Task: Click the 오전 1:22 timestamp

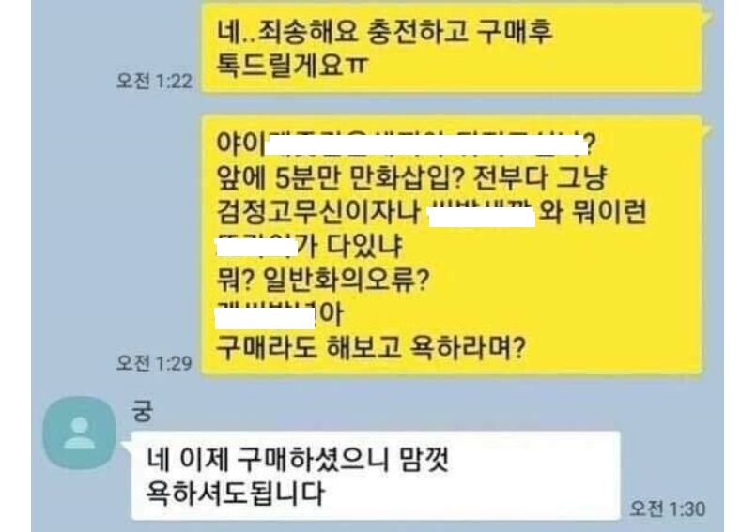Action: click(154, 81)
